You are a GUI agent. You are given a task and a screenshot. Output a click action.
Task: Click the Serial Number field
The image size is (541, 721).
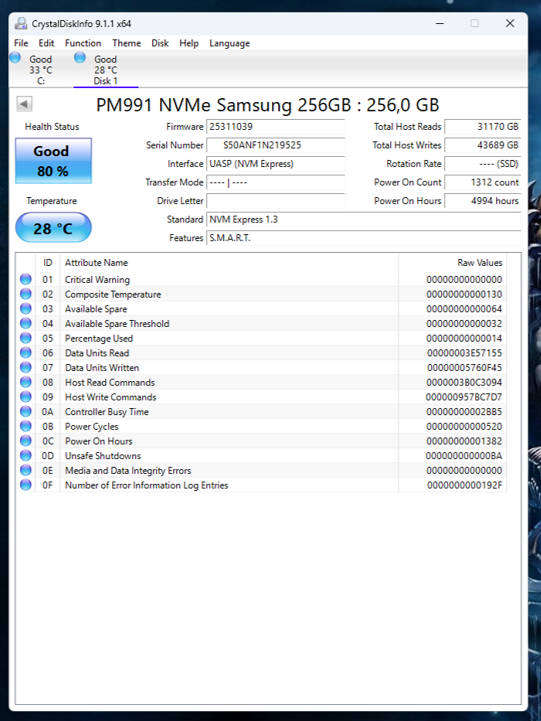point(276,145)
